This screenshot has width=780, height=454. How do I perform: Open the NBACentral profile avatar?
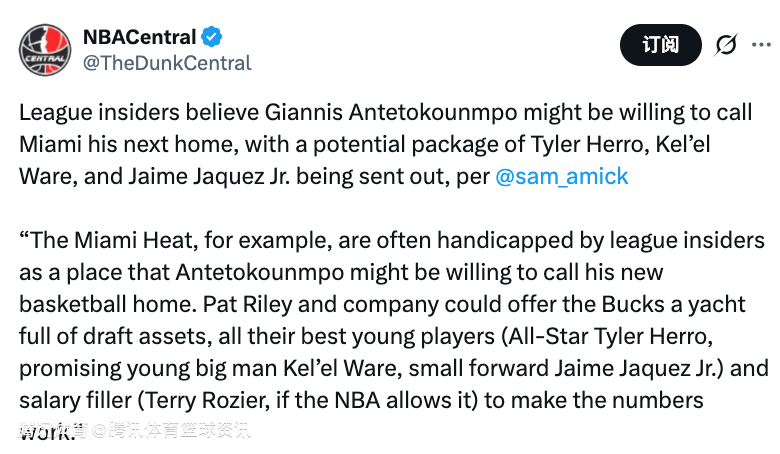tap(44, 48)
